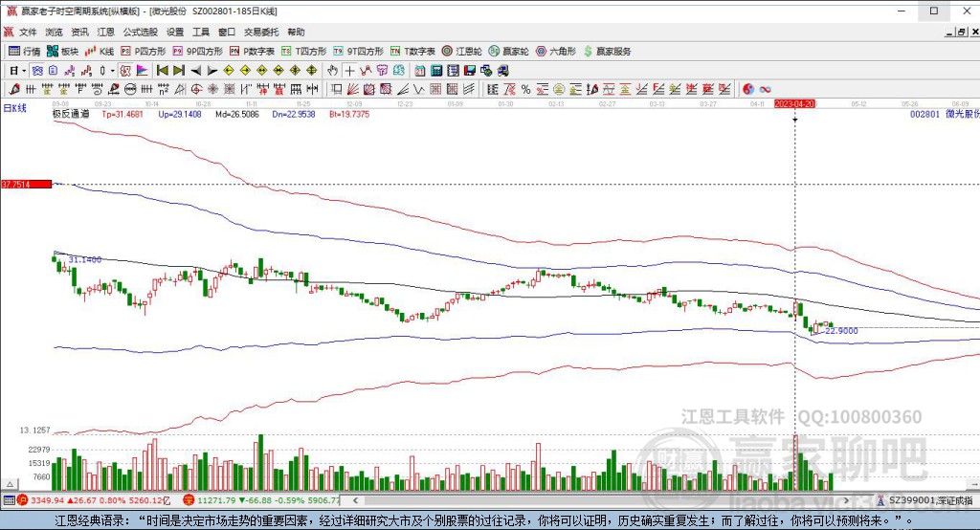Open the 赢家轮 wheel tool
The image size is (980, 530).
(x=509, y=52)
